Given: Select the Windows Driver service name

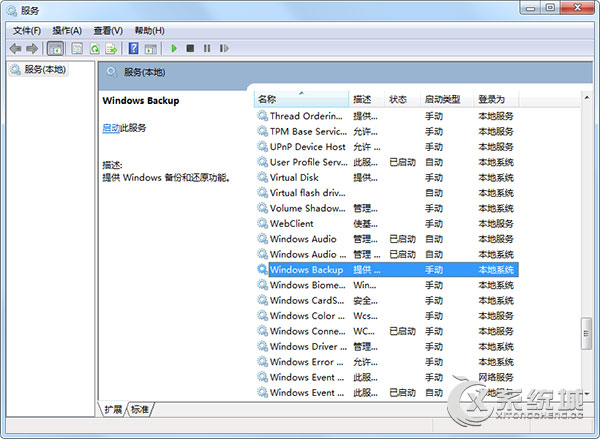Looking at the screenshot, I should pyautogui.click(x=308, y=346).
